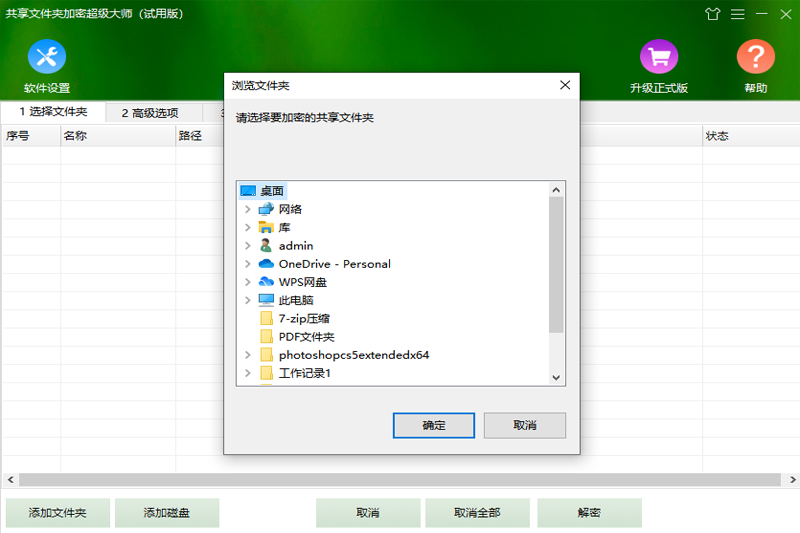Screen dimensions: 800x533
Task: Confirm with the 确定 button
Action: pyautogui.click(x=434, y=425)
